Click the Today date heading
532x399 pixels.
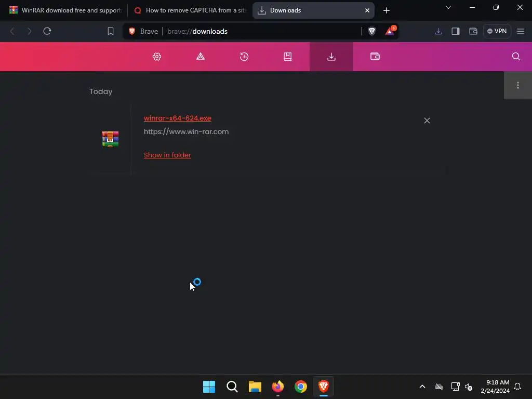coord(101,91)
